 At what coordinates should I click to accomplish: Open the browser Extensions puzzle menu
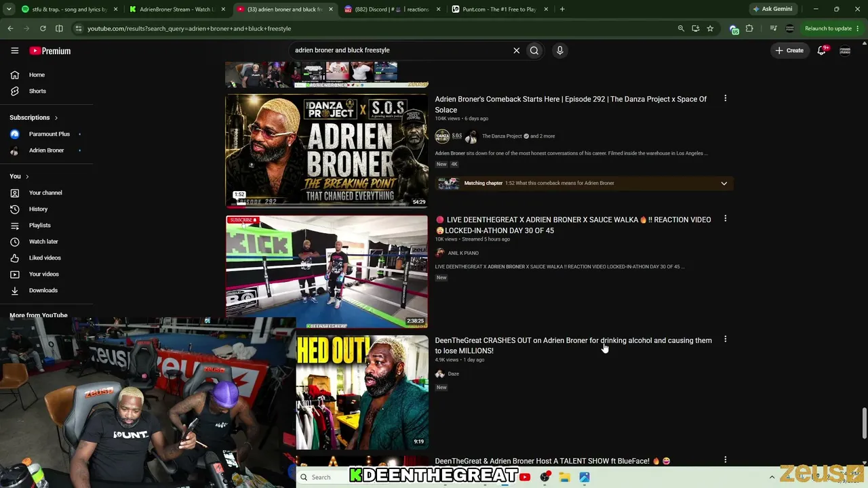749,28
